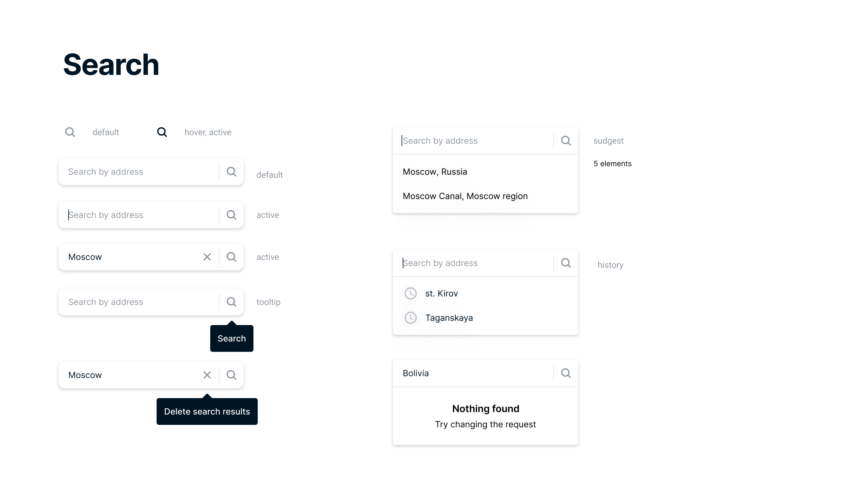Image resolution: width=853 pixels, height=504 pixels.
Task: Click search icon above the 'Search' tooltip
Action: pos(232,302)
